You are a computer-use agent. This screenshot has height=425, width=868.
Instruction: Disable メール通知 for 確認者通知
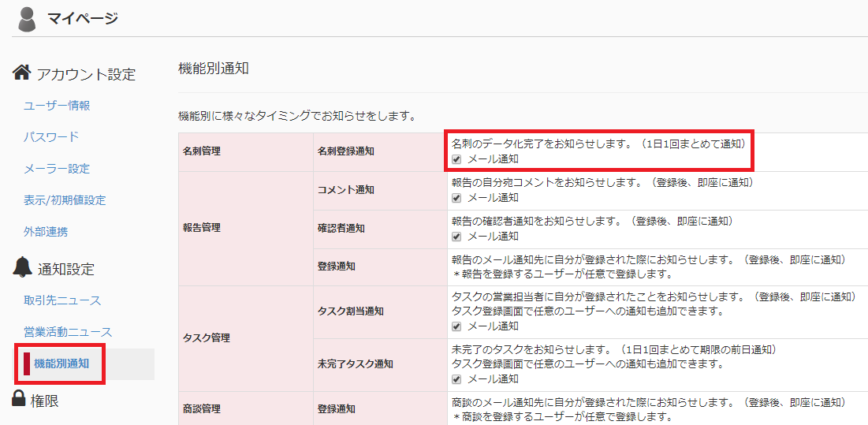[457, 236]
